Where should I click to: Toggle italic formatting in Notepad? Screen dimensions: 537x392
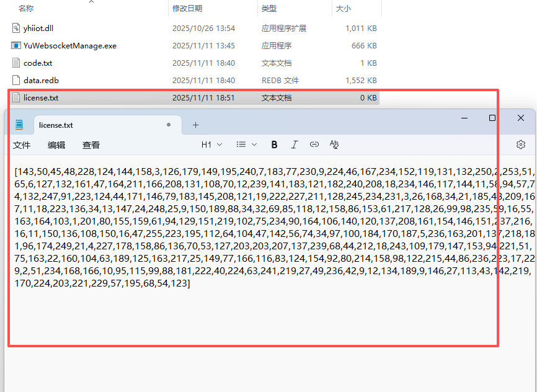295,145
